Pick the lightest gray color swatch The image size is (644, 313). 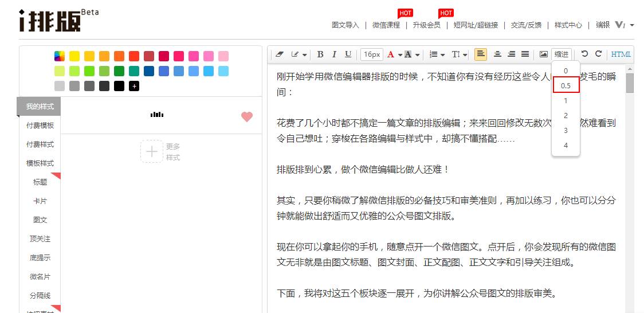coord(60,86)
